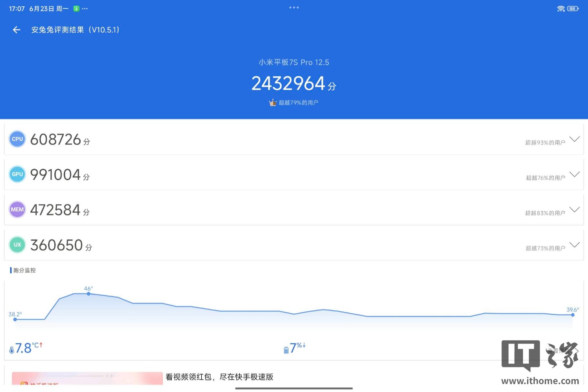Tap the total score 2432964
The image size is (588, 392).
tap(288, 84)
